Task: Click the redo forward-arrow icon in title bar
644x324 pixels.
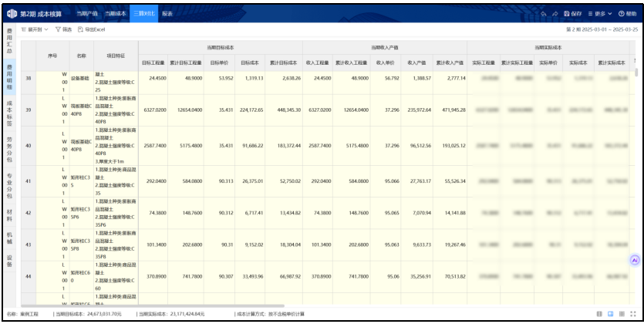Action: point(555,14)
